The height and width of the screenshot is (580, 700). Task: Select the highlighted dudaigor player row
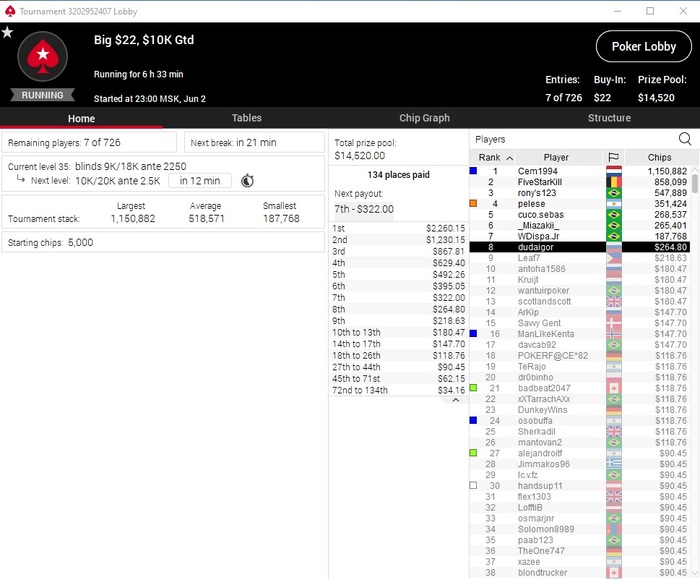[x=579, y=247]
